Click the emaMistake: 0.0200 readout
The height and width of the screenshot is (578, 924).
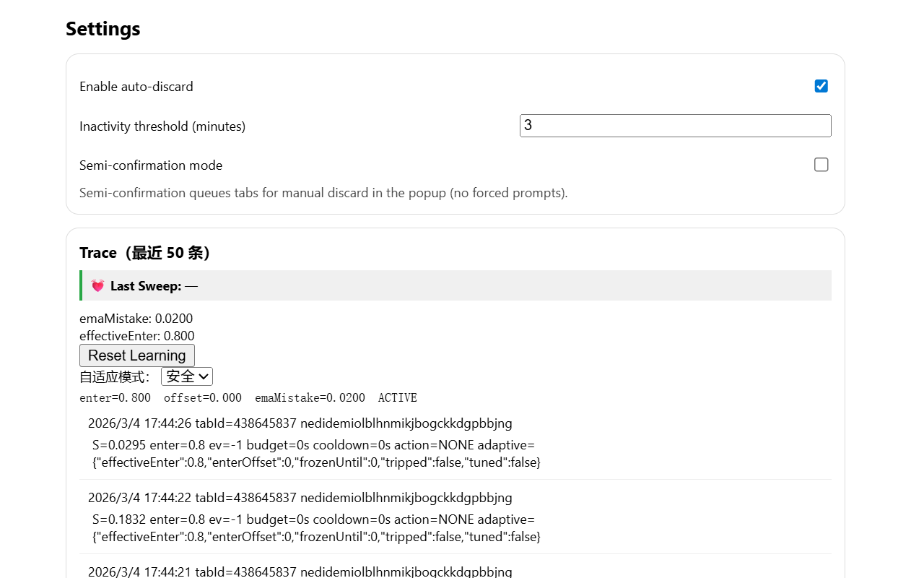point(136,319)
